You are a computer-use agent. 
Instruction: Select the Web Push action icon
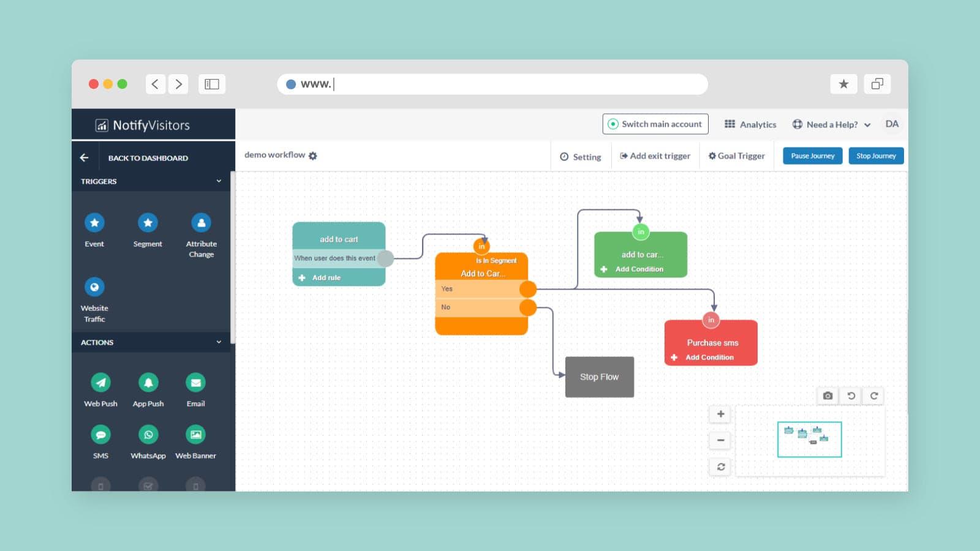click(x=100, y=383)
